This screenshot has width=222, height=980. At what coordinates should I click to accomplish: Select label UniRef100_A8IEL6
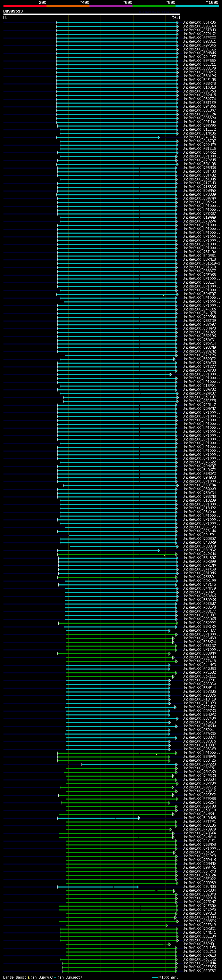199,149
